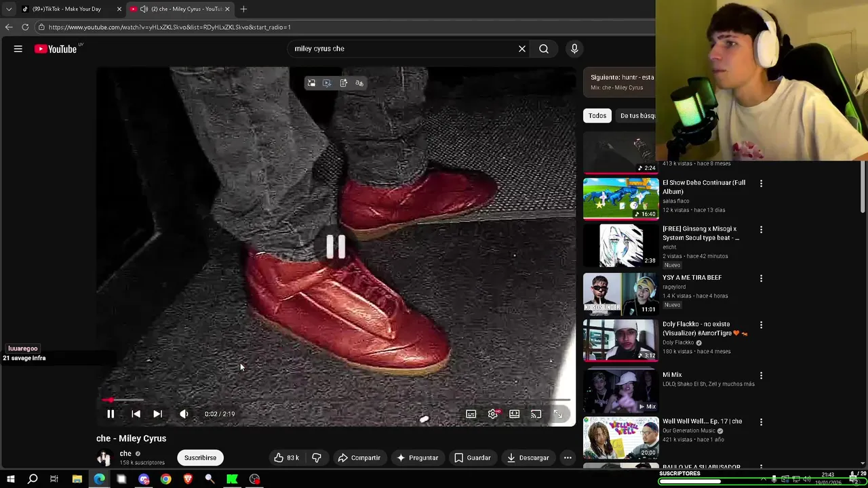
Task: Open 'Doly Flackko - no existe' title
Action: tap(705, 329)
